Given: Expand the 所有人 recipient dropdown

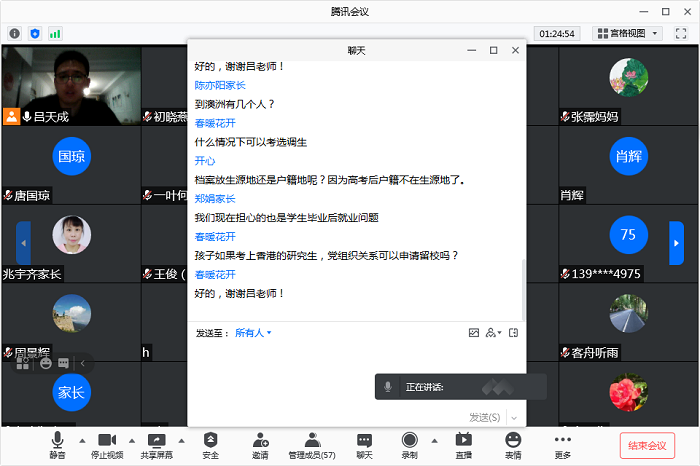Looking at the screenshot, I should click(x=253, y=332).
